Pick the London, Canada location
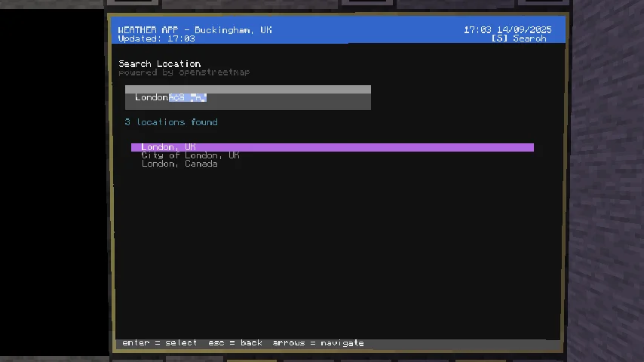The image size is (644, 362). [x=179, y=164]
